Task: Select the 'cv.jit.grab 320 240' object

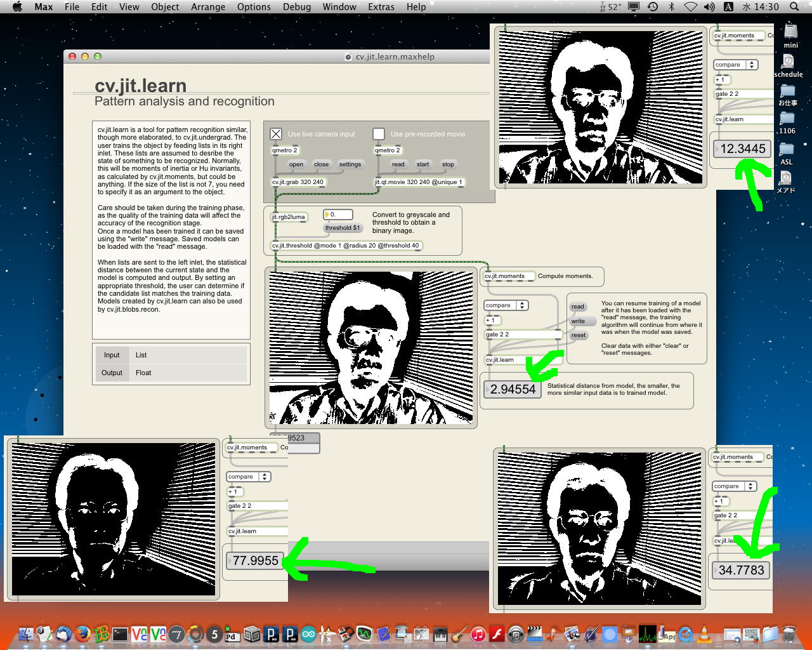Action: pos(298,182)
